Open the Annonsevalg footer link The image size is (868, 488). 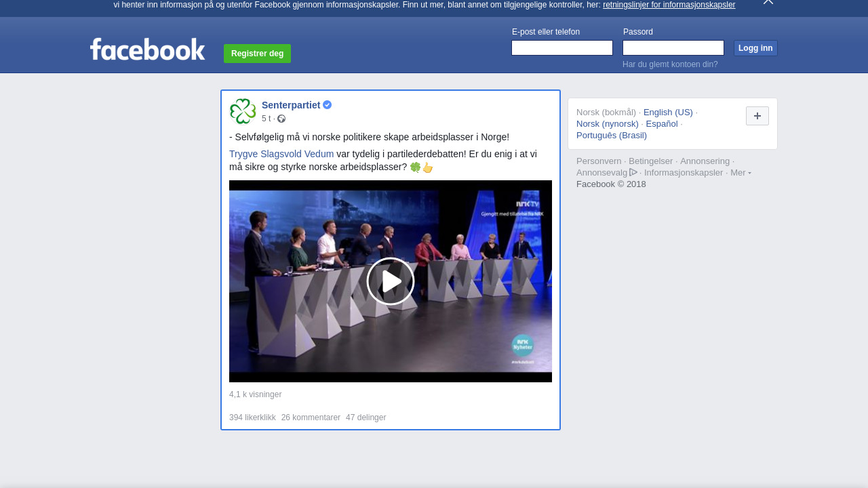click(602, 173)
